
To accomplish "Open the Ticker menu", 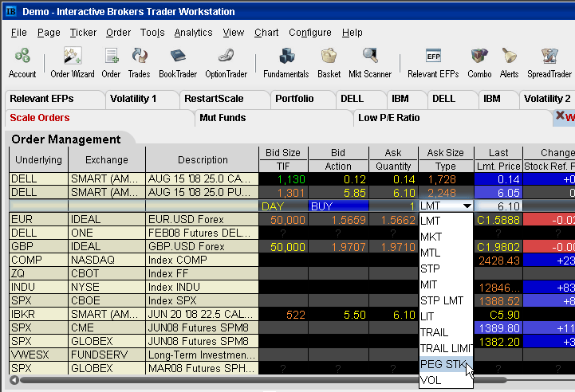I will click(x=83, y=33).
